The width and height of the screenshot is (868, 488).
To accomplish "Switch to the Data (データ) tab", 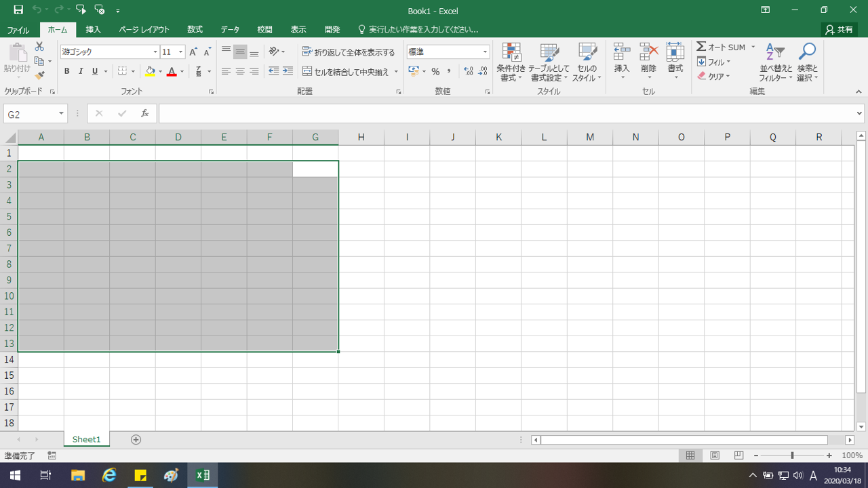I will 230,30.
